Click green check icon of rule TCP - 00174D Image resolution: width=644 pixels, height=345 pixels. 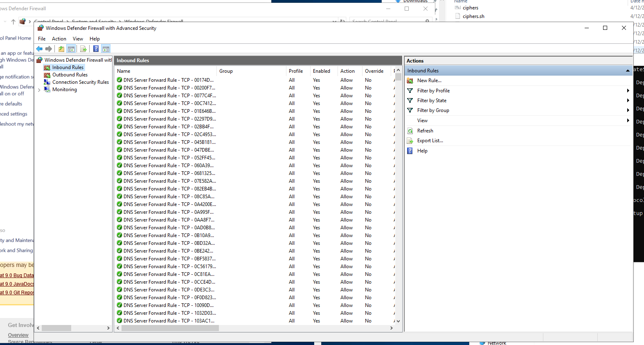119,80
